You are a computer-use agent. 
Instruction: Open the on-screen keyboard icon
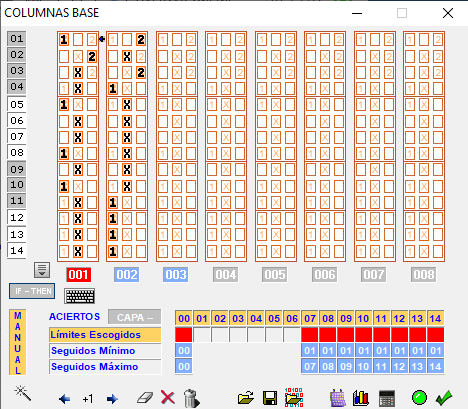point(80,296)
